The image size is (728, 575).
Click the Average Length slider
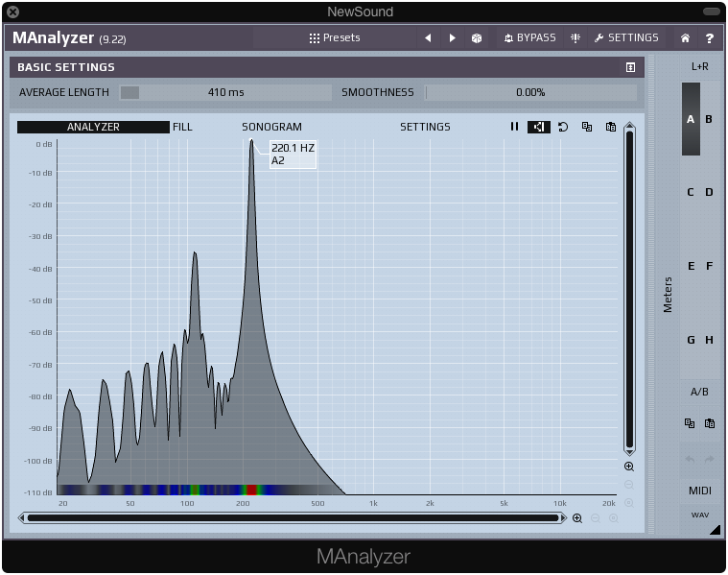[x=225, y=92]
